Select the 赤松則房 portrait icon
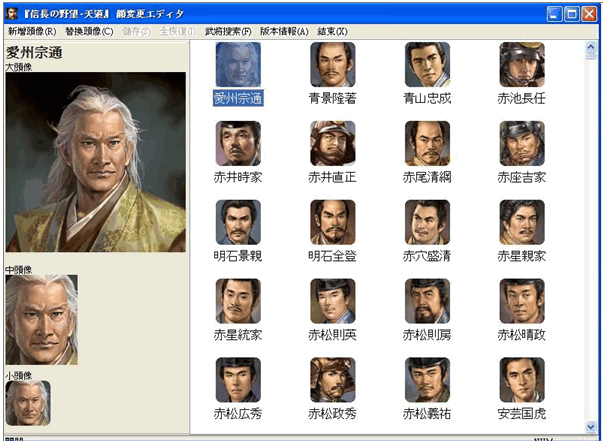 pyautogui.click(x=427, y=301)
